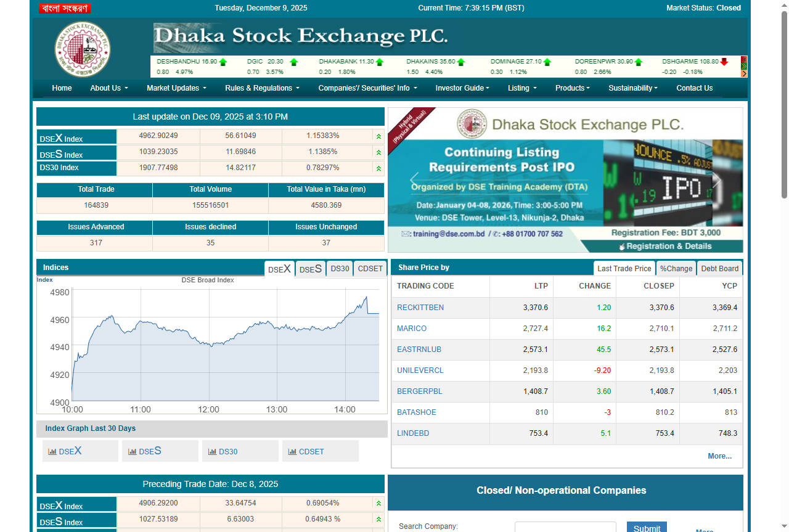Screen dimensions: 789x532
Task: Click the বাংলা সংস্করণ language button
Action: pyautogui.click(x=64, y=8)
